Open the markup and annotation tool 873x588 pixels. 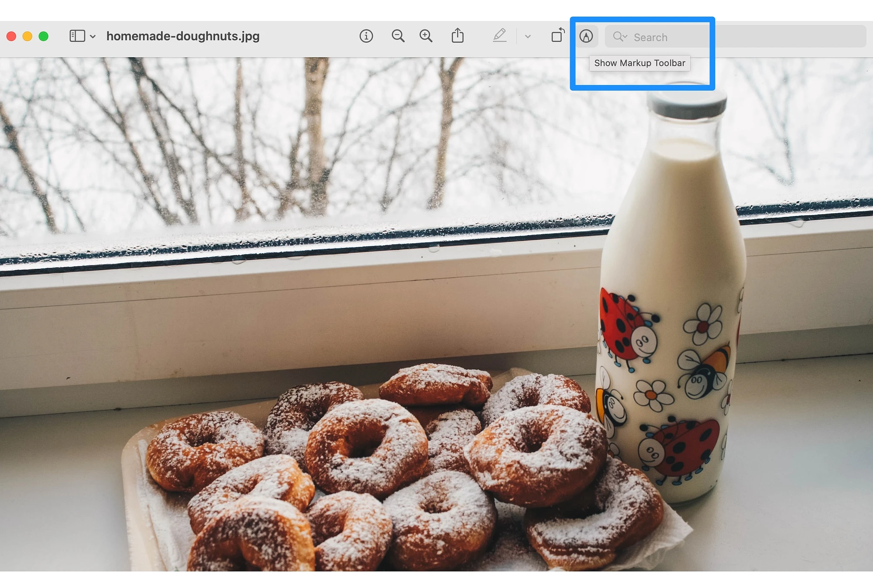pyautogui.click(x=586, y=36)
